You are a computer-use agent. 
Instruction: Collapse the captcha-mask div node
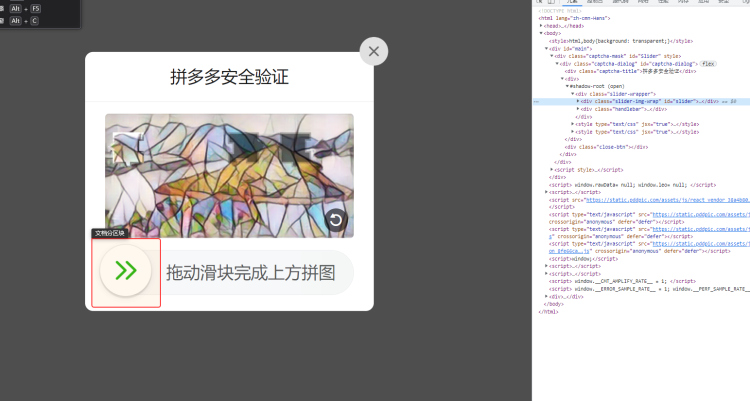pyautogui.click(x=551, y=56)
